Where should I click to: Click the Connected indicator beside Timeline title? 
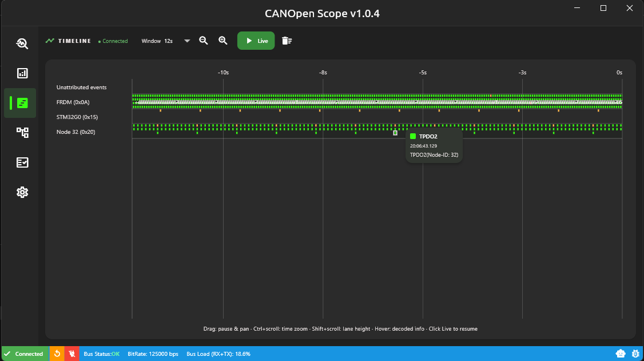[113, 41]
